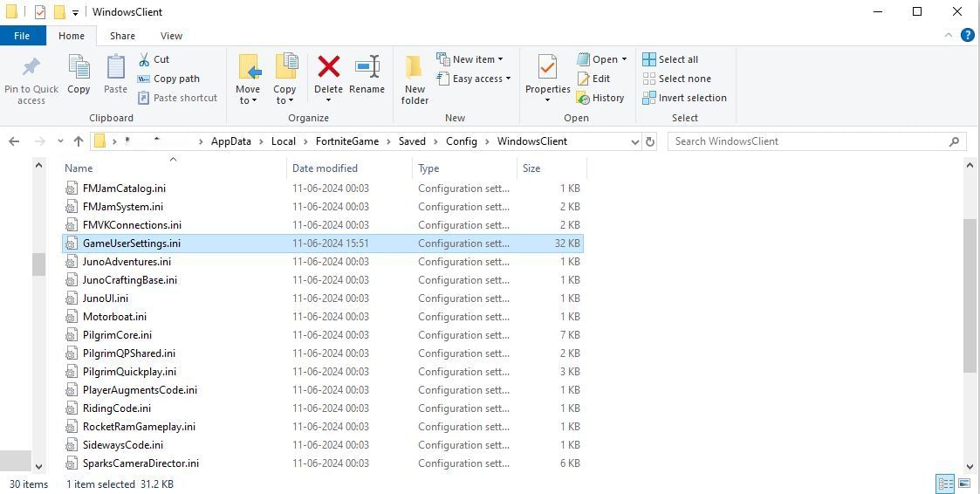Click the Help question mark icon
The height and width of the screenshot is (494, 980).
tap(967, 36)
